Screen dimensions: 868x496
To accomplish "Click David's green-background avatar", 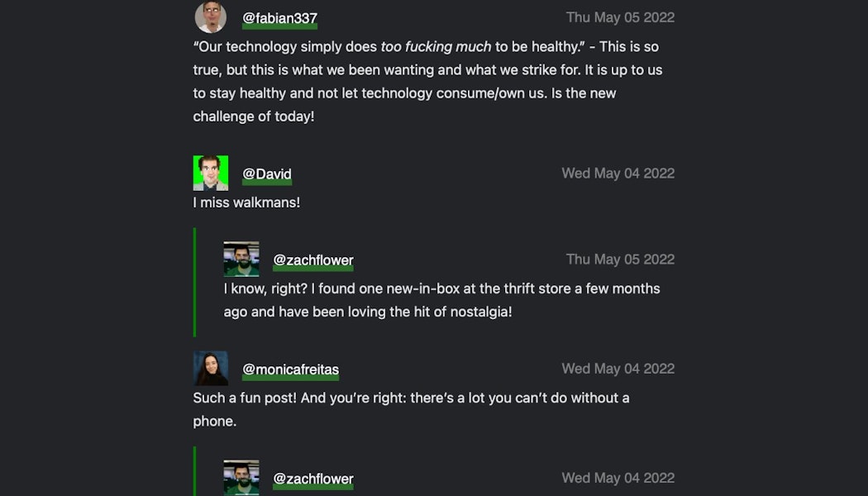I will pos(211,173).
